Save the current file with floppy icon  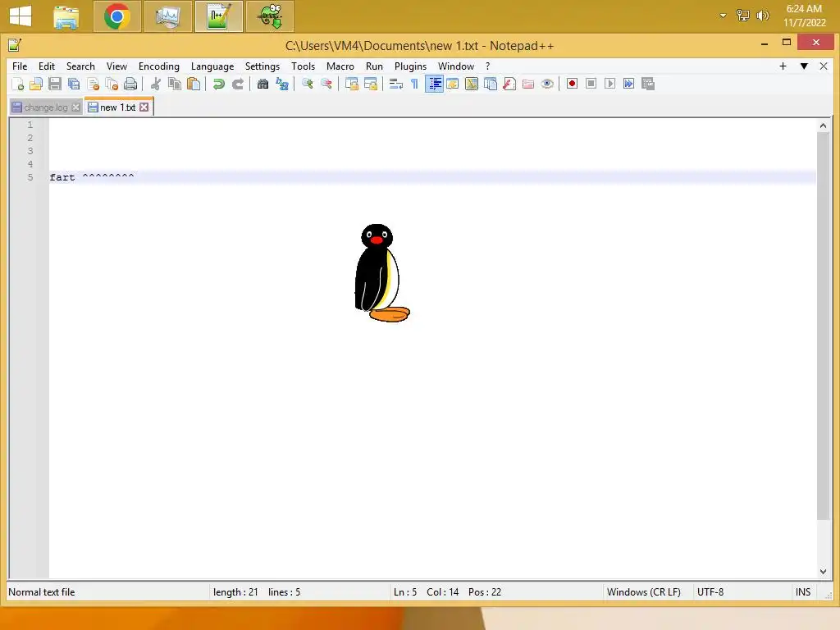point(55,84)
